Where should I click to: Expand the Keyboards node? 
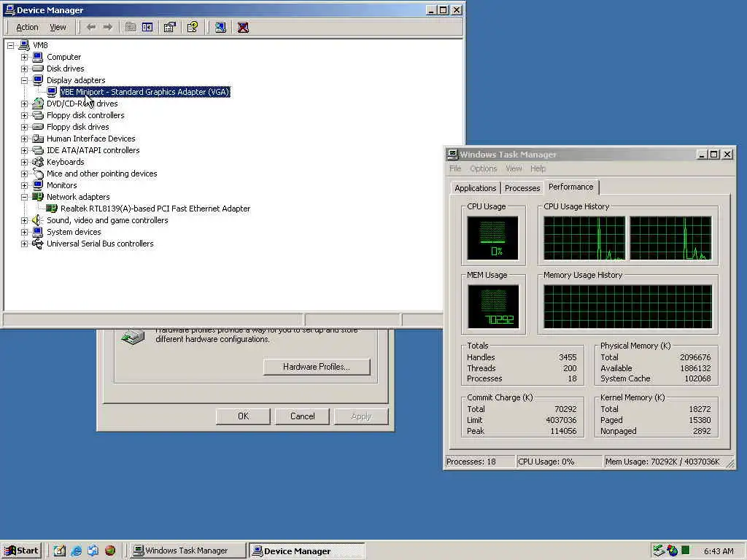pos(24,162)
